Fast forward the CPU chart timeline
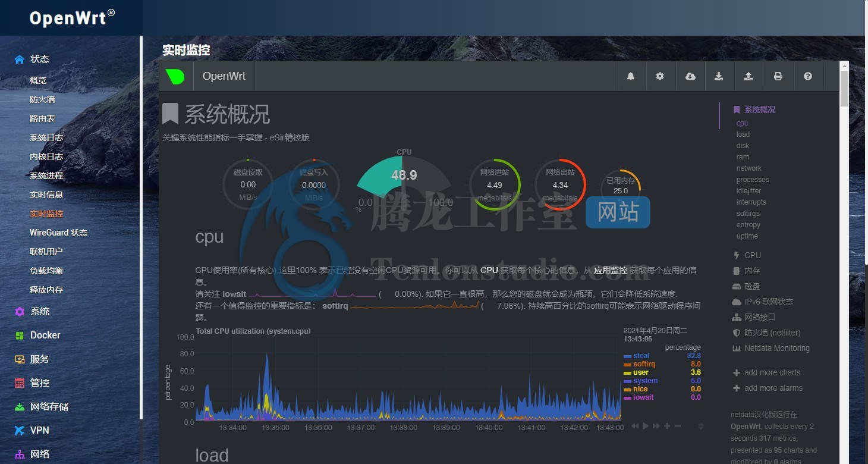This screenshot has height=464, width=868. click(656, 426)
